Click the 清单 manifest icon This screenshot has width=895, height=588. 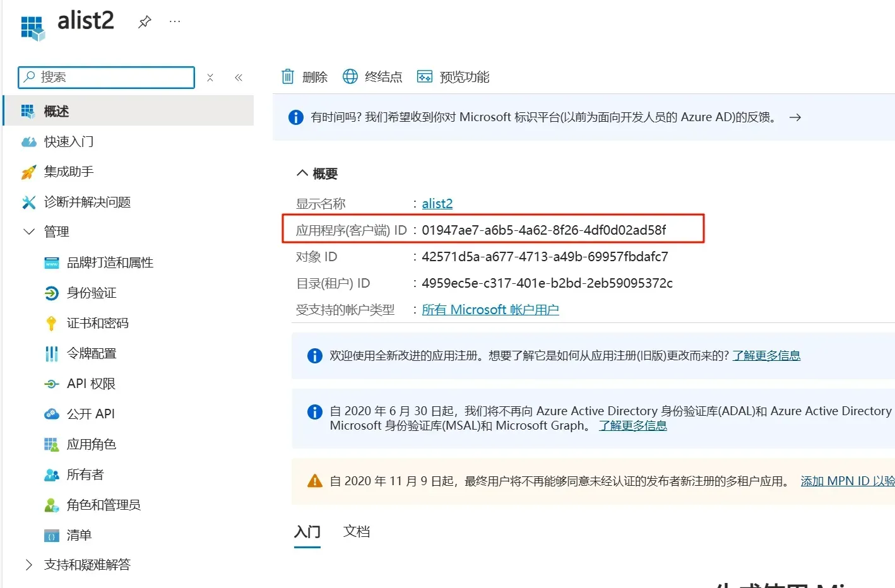(52, 536)
